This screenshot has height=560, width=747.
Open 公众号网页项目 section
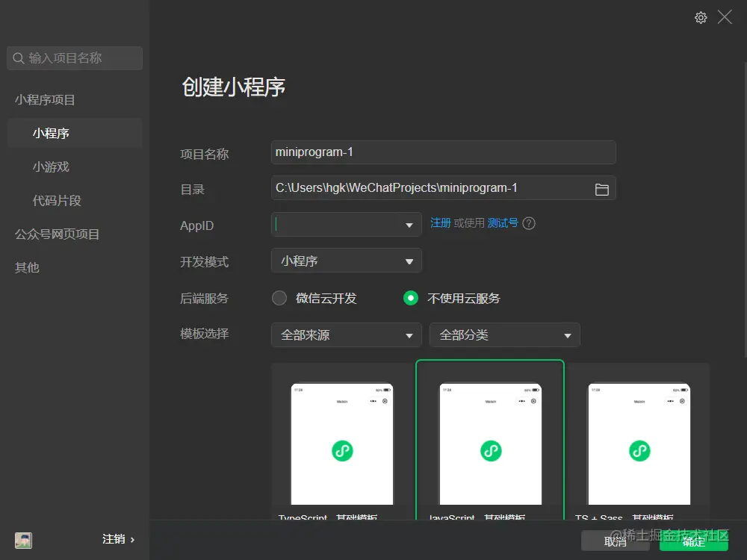[x=58, y=234]
